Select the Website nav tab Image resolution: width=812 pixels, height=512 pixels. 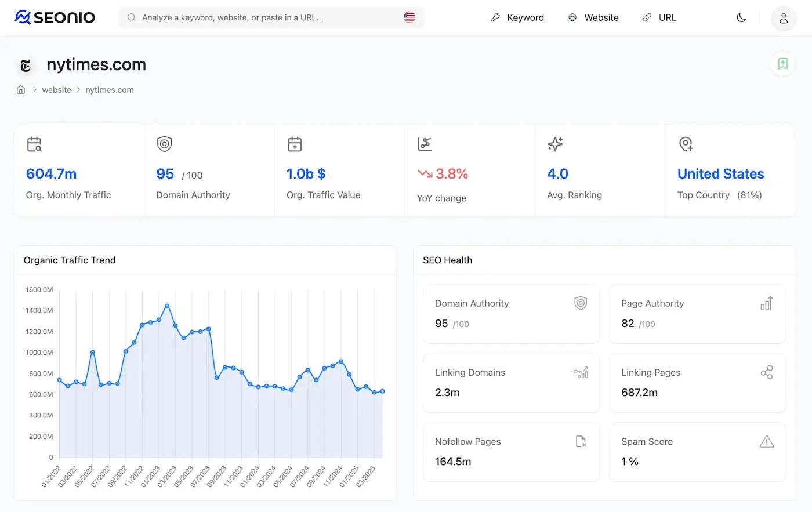pyautogui.click(x=593, y=17)
